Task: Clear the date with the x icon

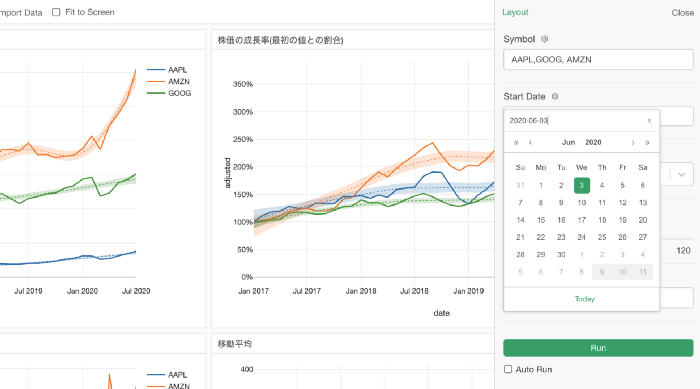Action: coord(649,121)
